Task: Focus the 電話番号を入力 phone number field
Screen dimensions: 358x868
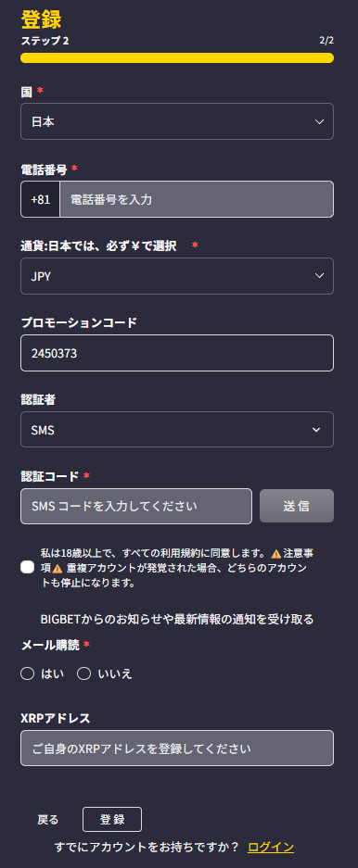Action: pyautogui.click(x=197, y=199)
